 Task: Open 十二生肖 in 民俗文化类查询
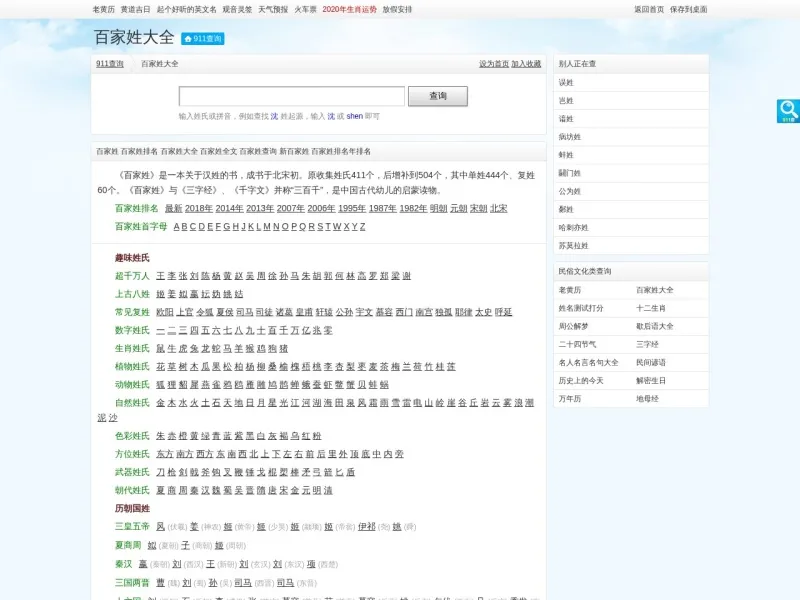click(x=651, y=308)
